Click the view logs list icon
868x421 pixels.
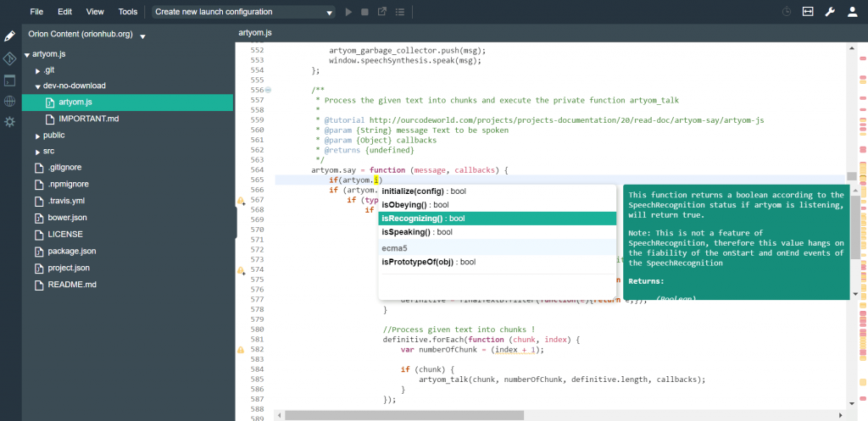pyautogui.click(x=400, y=12)
